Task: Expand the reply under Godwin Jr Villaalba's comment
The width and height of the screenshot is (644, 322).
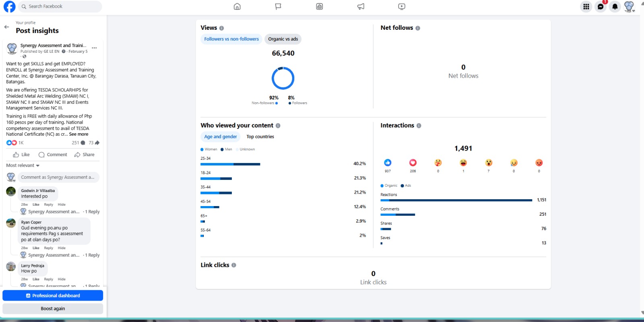Action: pyautogui.click(x=60, y=212)
